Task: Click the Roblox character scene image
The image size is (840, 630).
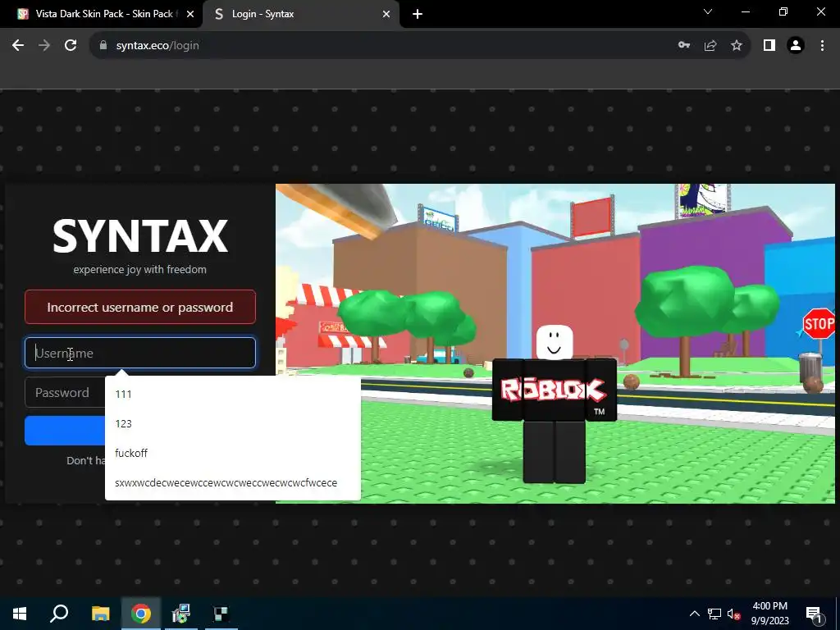Action: click(555, 344)
